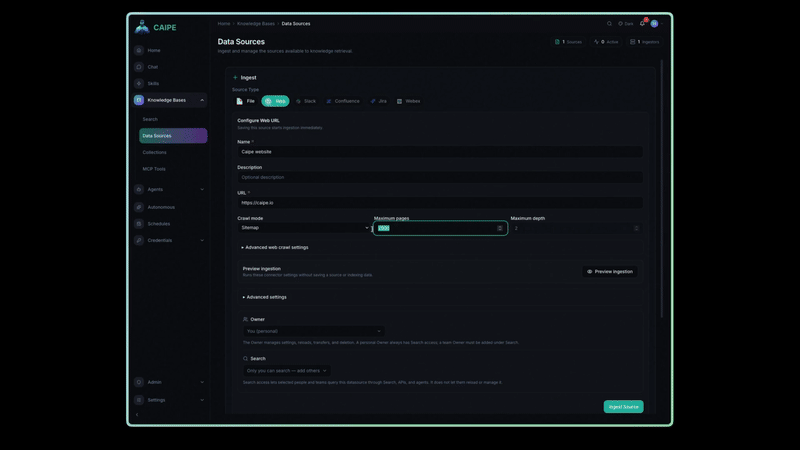The height and width of the screenshot is (450, 800).
Task: Click the plus icon beside Ingest
Action: (x=235, y=78)
